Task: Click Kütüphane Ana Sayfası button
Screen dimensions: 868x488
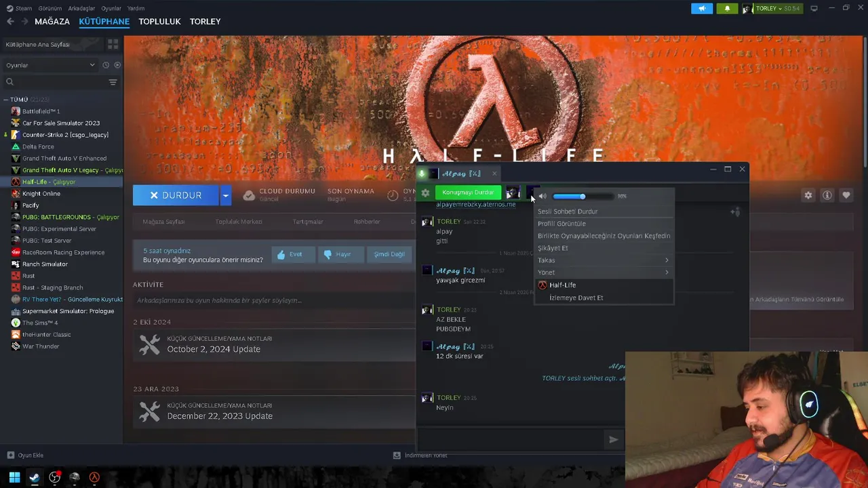Action: 52,44
